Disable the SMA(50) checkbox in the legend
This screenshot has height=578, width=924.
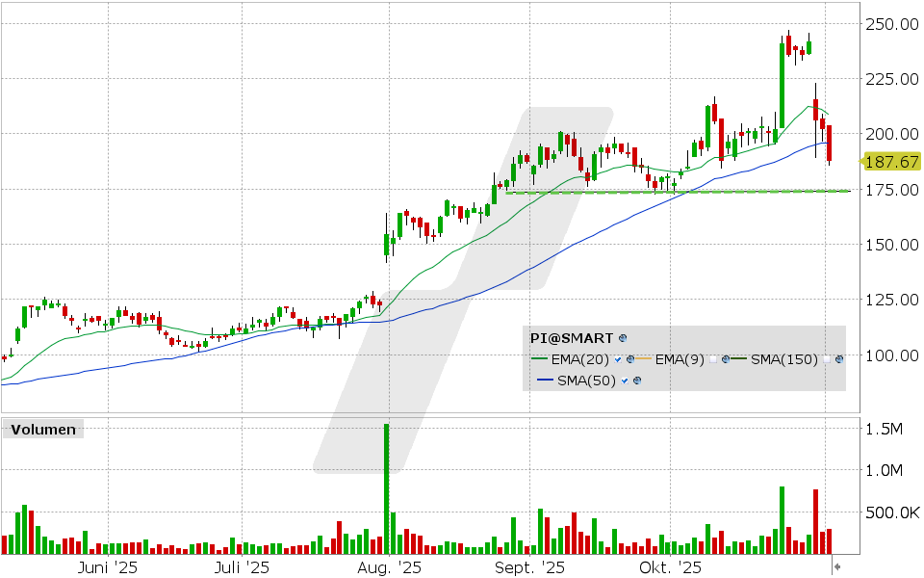click(x=624, y=379)
